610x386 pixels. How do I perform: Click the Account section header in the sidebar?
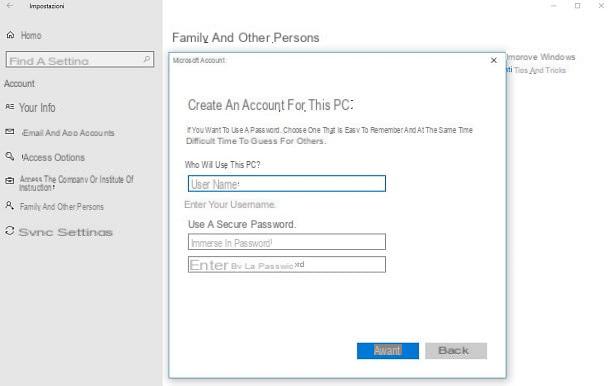click(x=19, y=84)
